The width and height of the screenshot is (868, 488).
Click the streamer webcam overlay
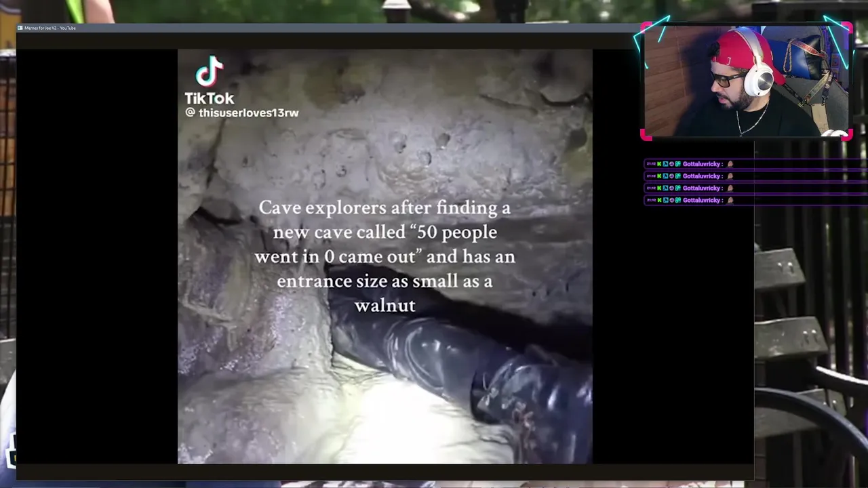[x=746, y=81]
